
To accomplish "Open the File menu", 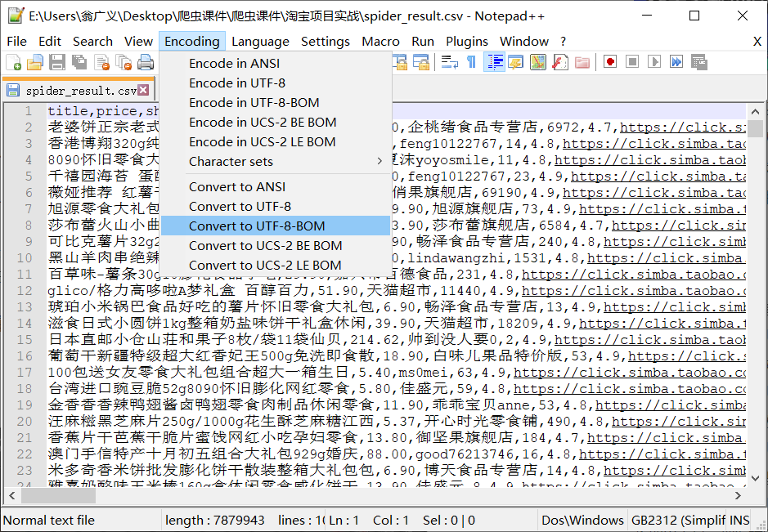I will 16,42.
